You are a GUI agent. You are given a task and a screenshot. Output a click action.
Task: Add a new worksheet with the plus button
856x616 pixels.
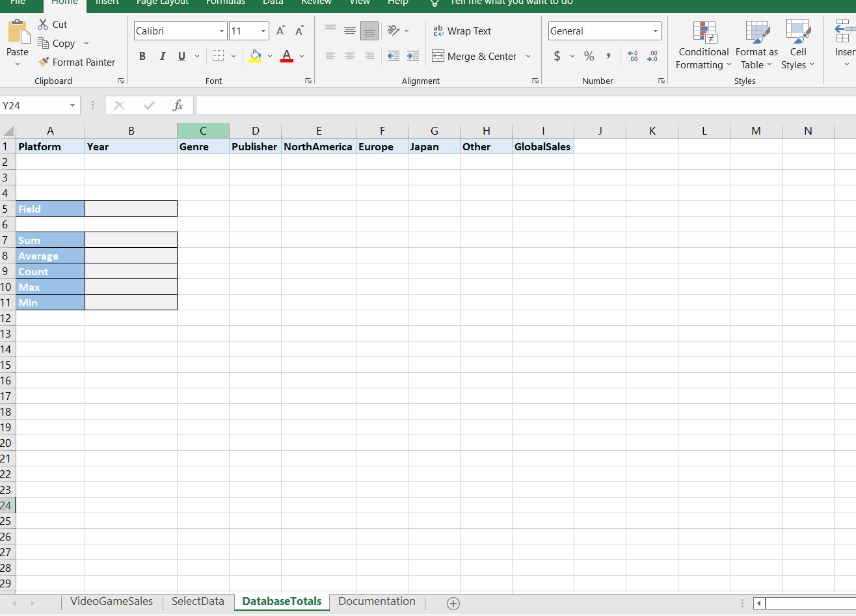[x=453, y=604]
